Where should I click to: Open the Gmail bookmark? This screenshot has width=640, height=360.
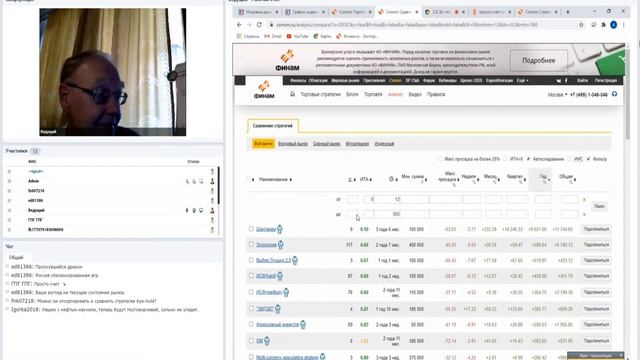click(273, 36)
